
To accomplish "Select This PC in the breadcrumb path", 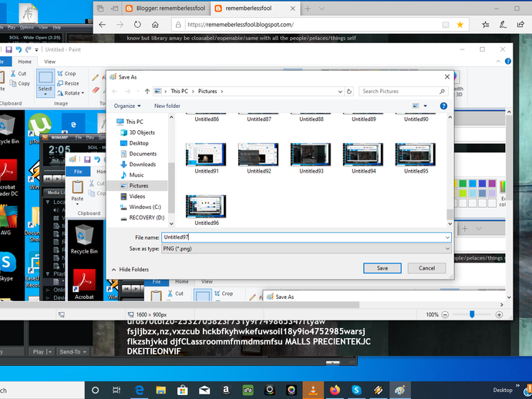I will coord(179,91).
